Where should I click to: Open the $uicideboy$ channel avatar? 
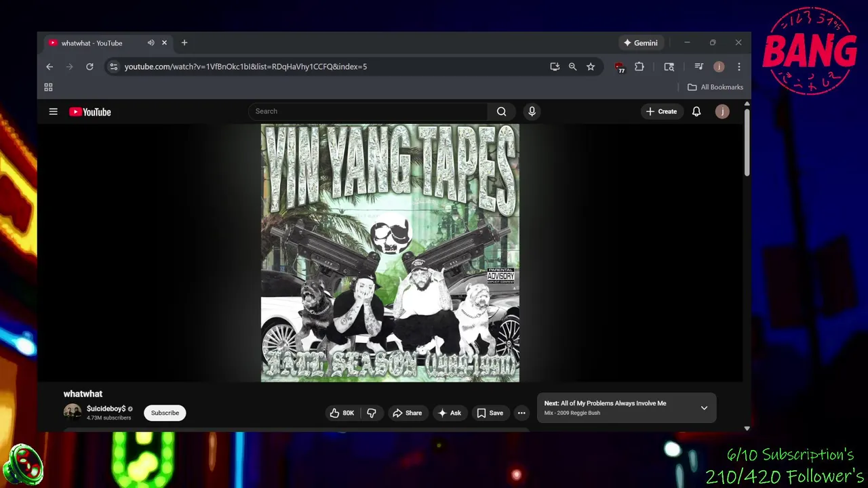tap(72, 413)
